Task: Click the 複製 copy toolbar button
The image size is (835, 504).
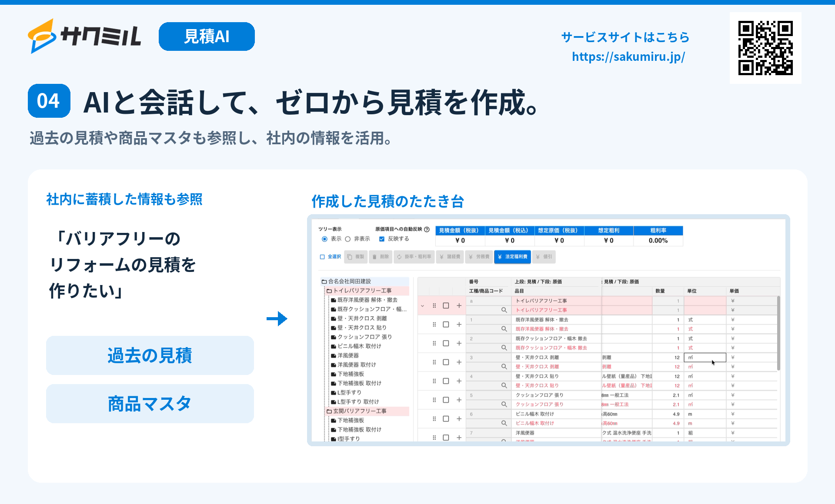Action: 356,257
